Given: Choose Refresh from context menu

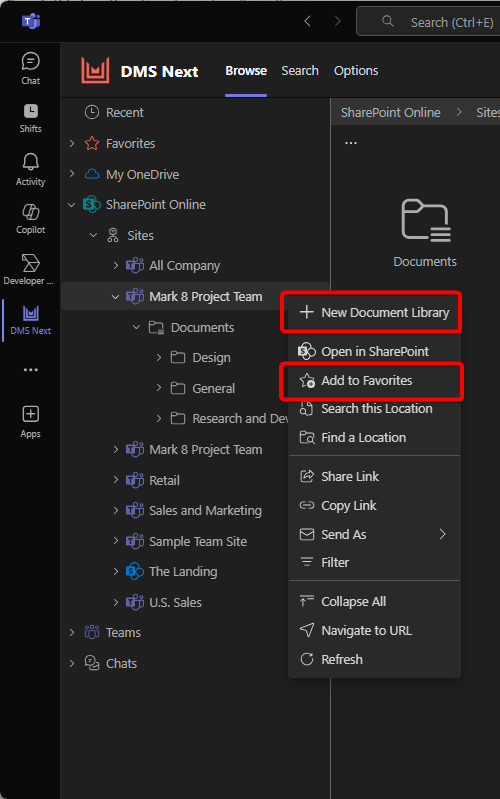Looking at the screenshot, I should [375, 659].
